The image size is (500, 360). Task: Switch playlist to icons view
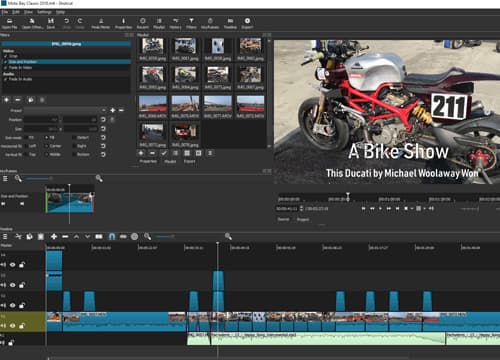(198, 153)
